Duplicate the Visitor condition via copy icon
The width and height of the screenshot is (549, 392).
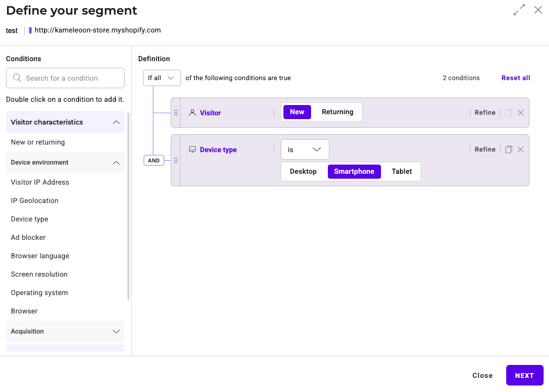pyautogui.click(x=508, y=113)
